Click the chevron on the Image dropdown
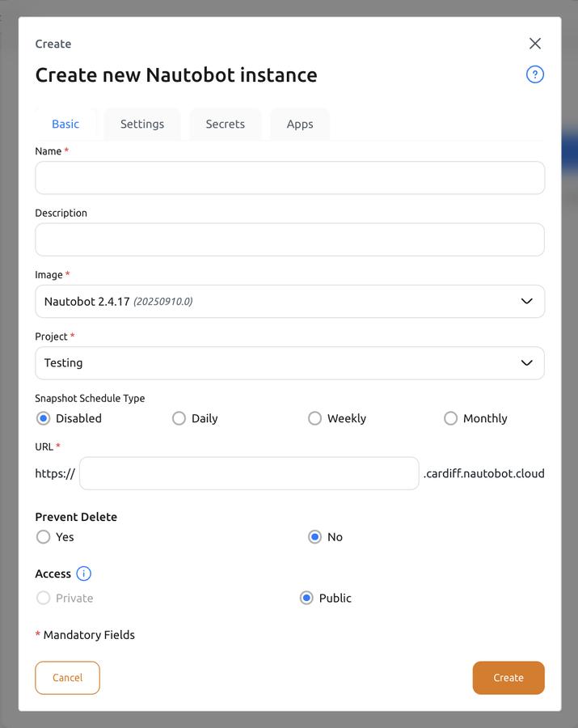Screen dimensions: 578x728 click(526, 301)
